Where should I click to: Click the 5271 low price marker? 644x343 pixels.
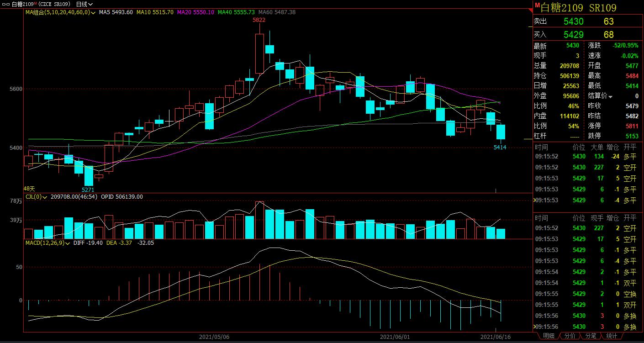pos(88,190)
